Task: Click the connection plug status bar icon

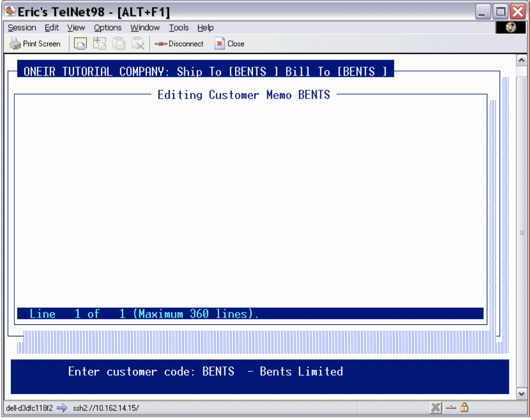Action: tap(451, 407)
